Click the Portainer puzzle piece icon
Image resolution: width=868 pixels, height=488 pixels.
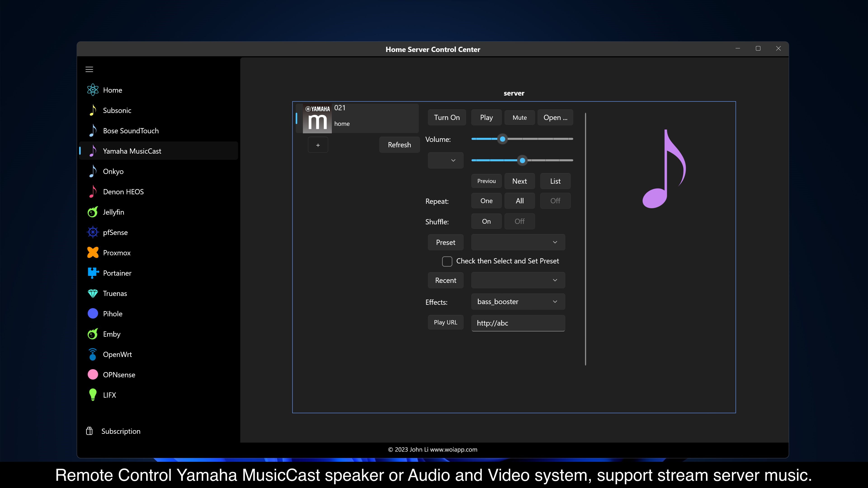pos(93,273)
